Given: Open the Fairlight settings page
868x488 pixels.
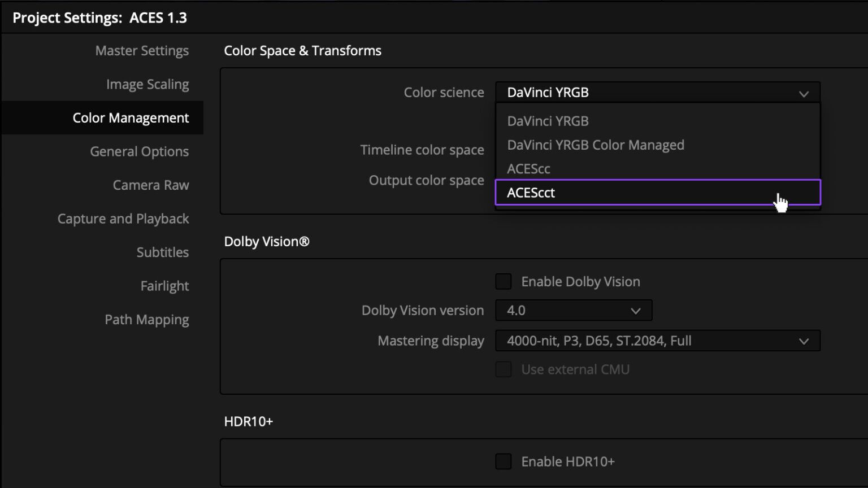Looking at the screenshot, I should point(164,286).
